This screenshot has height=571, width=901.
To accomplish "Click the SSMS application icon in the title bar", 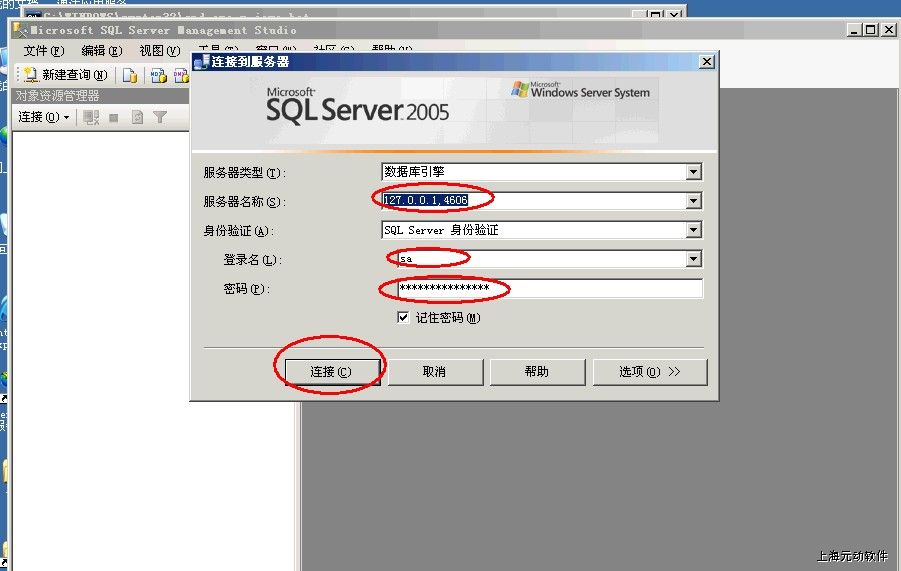I will click(x=19, y=30).
